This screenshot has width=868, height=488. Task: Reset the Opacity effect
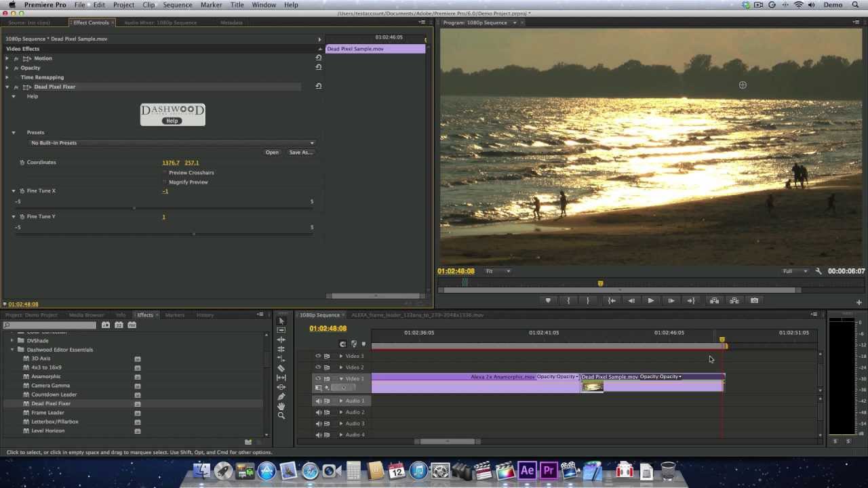pos(318,68)
